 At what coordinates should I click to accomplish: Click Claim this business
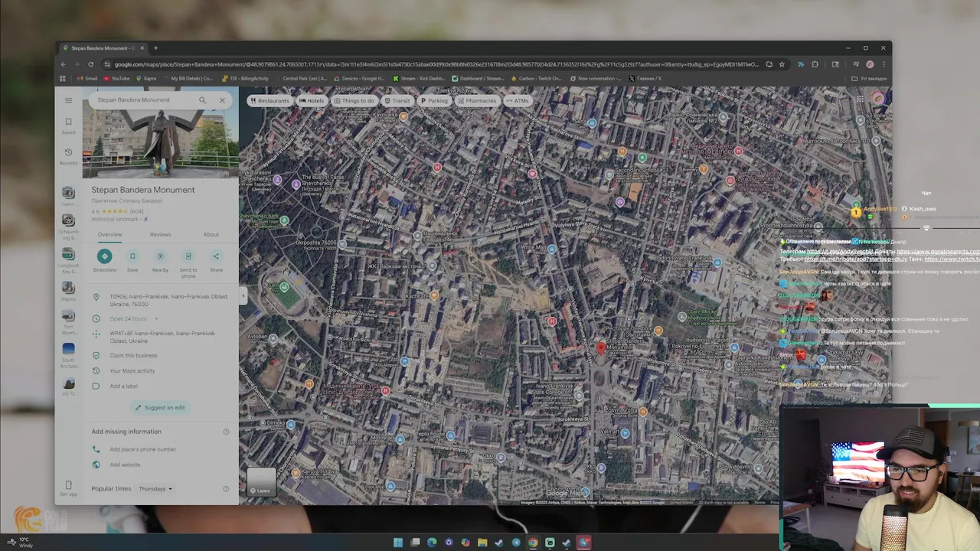(133, 355)
